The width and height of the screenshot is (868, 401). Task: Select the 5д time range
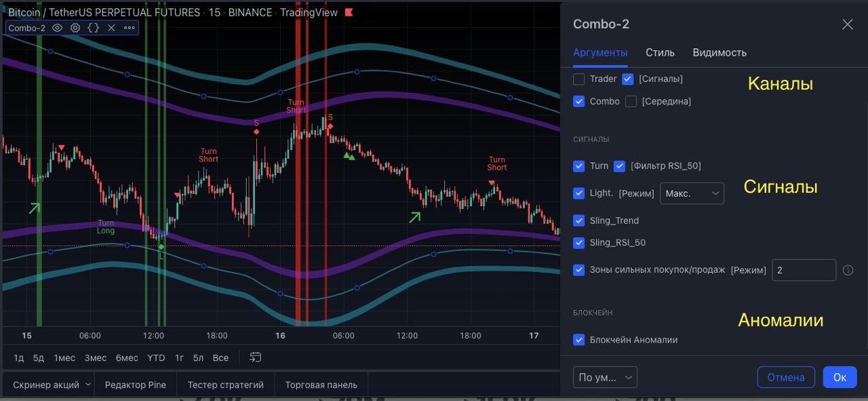(x=39, y=358)
